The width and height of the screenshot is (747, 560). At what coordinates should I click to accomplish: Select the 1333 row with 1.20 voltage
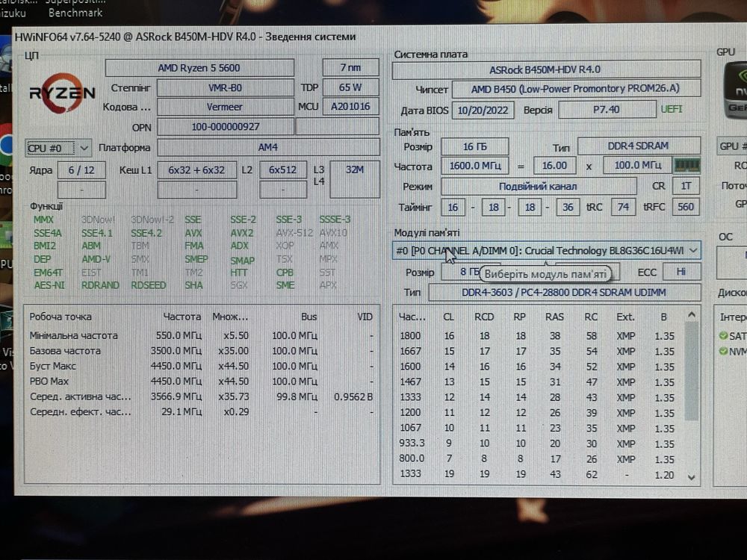click(x=539, y=474)
